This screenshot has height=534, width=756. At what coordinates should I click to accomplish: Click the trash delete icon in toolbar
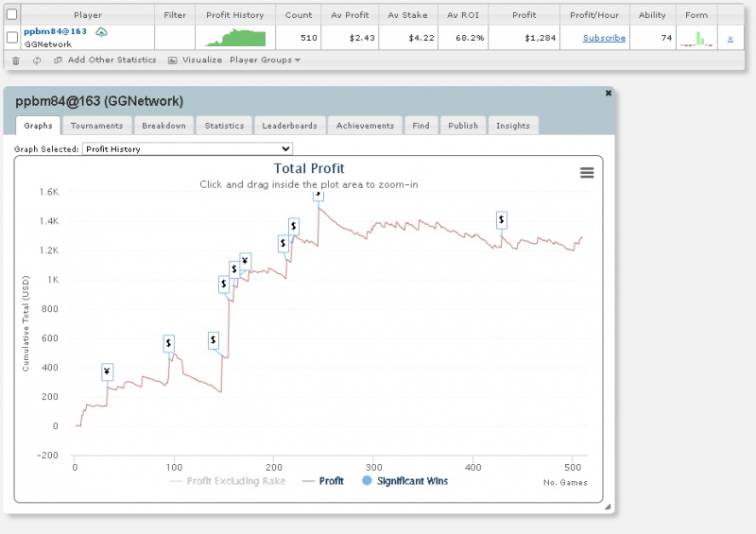pyautogui.click(x=14, y=60)
